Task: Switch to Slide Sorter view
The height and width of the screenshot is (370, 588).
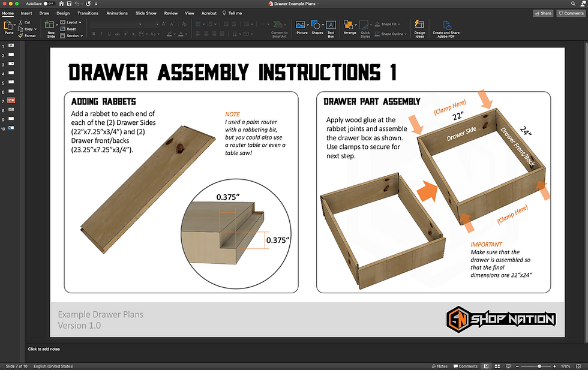Action: pyautogui.click(x=497, y=366)
